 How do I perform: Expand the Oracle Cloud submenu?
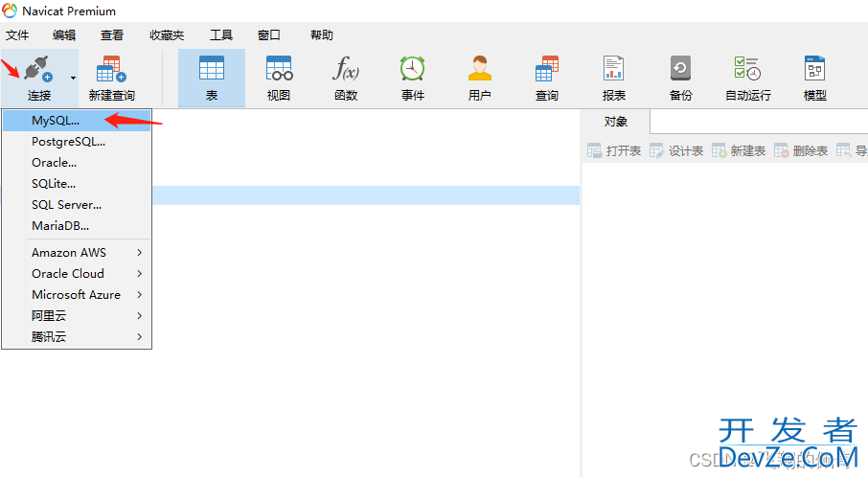coord(77,273)
